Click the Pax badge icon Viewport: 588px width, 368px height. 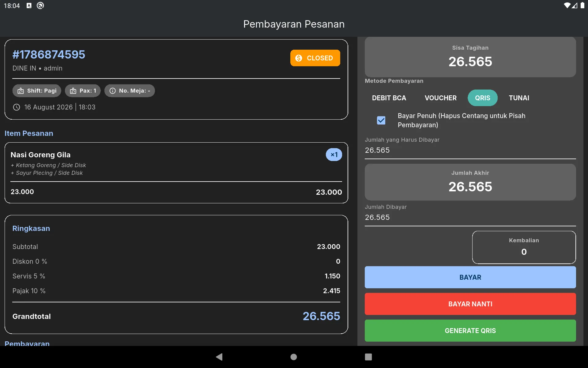pyautogui.click(x=73, y=91)
